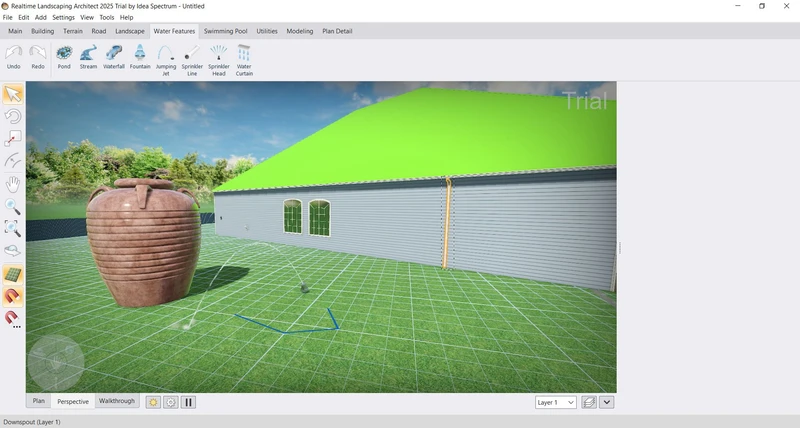Toggle the magnet snap tool
Image resolution: width=800 pixels, height=428 pixels.
(x=13, y=296)
